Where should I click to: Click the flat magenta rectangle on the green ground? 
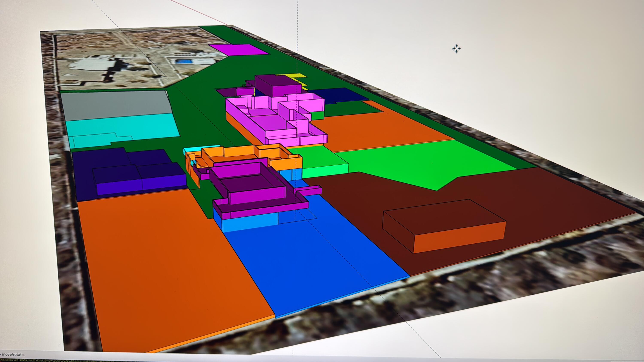coord(239,50)
